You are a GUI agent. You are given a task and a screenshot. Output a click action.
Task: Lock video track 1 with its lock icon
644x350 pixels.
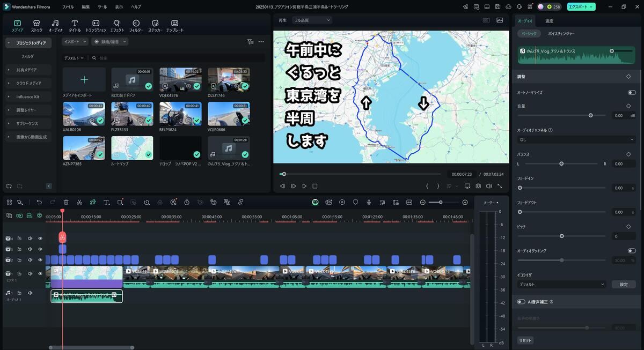19,273
